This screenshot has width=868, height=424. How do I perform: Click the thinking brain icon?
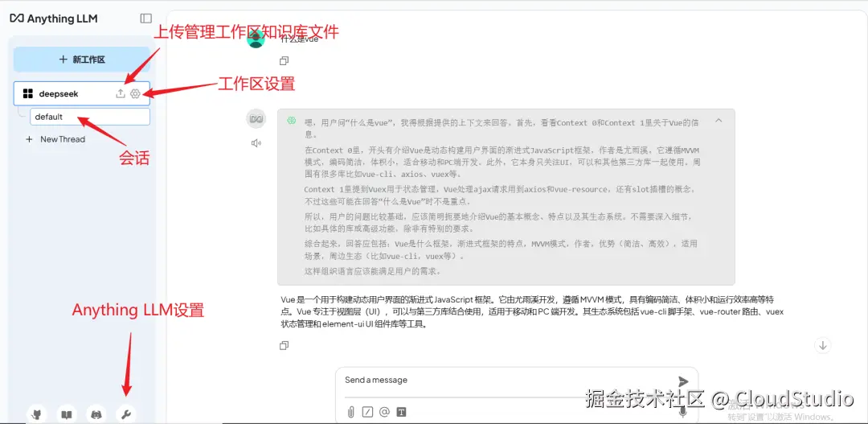291,121
